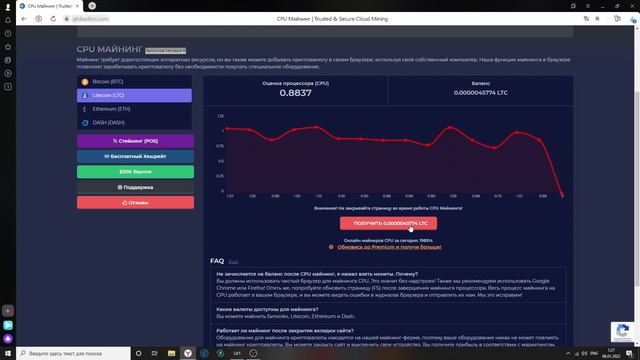
Task: Open the Yandex home button in toolbar
Action: (38, 19)
